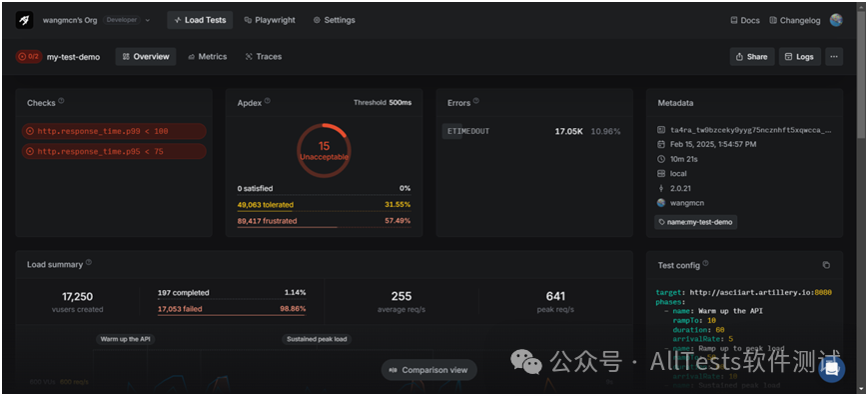Click the Errors help icon

click(x=476, y=101)
